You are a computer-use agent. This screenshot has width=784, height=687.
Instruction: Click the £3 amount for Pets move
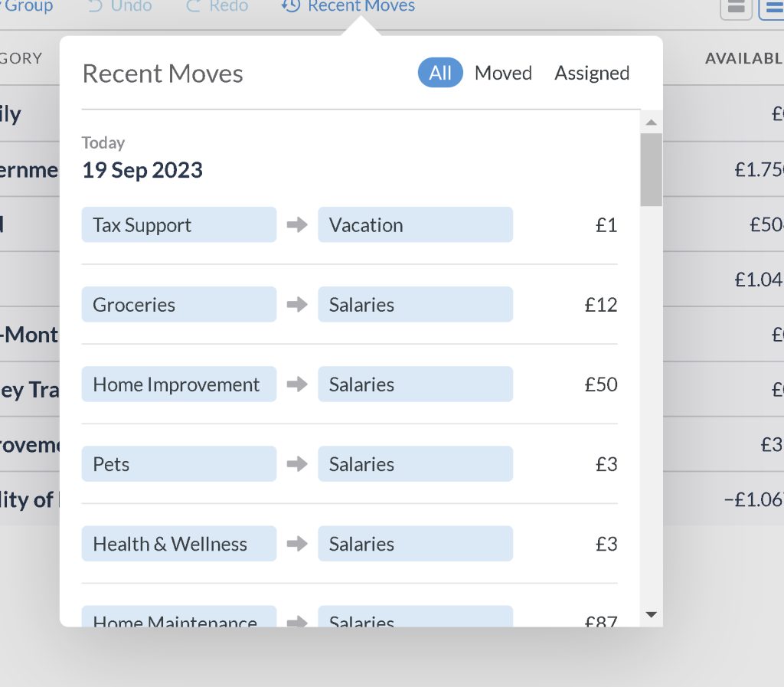606,464
